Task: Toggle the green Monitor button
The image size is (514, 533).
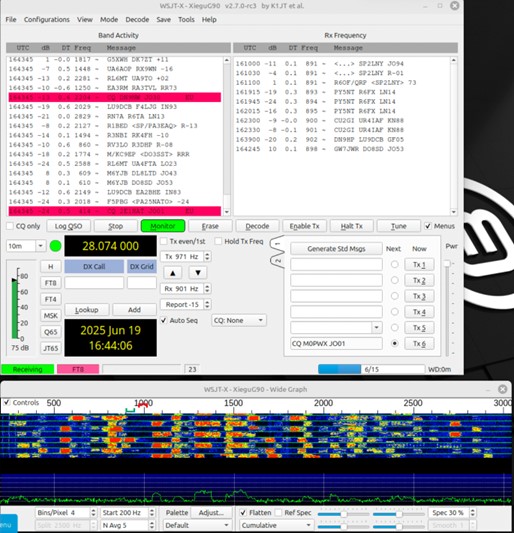Action: pyautogui.click(x=163, y=226)
